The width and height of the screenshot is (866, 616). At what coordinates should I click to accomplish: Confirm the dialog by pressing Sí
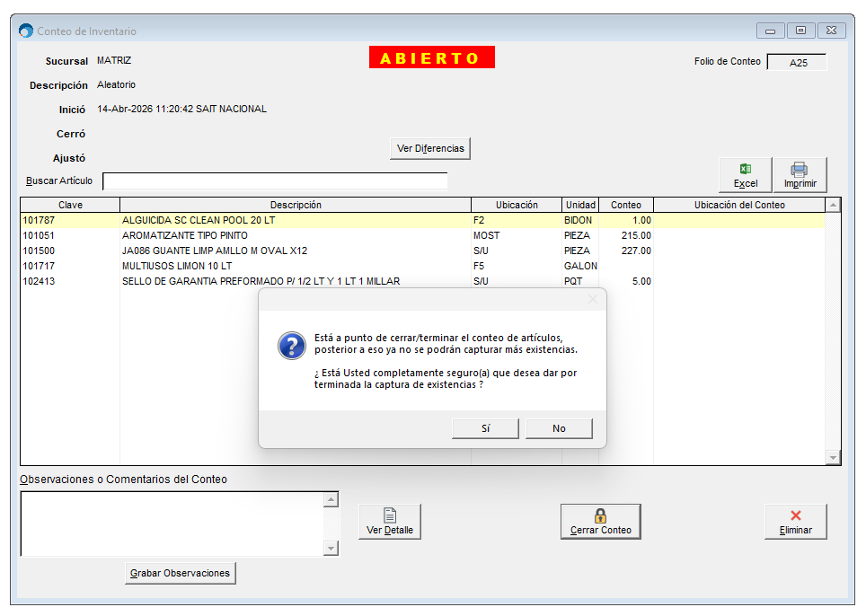click(485, 428)
